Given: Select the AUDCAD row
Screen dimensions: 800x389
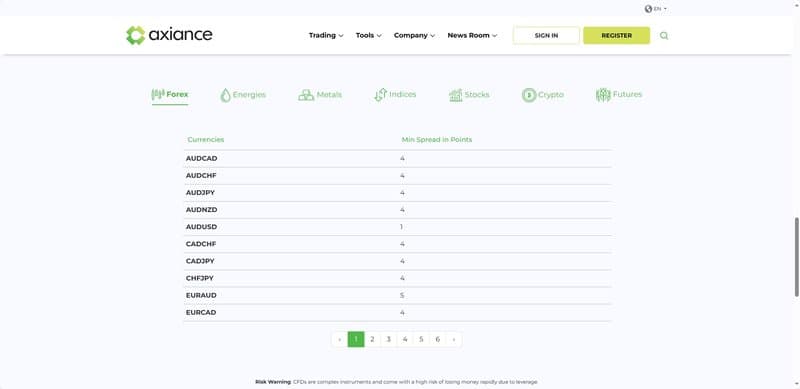Looking at the screenshot, I should pyautogui.click(x=397, y=159).
